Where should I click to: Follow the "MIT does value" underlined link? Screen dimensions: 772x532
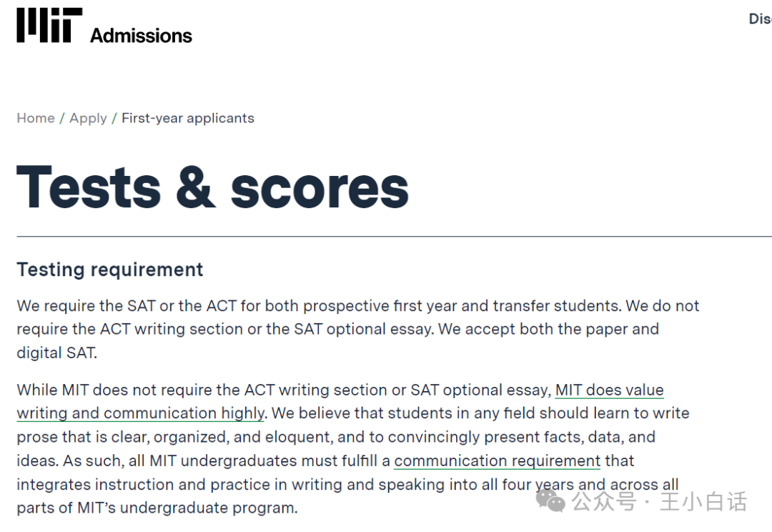tap(610, 390)
